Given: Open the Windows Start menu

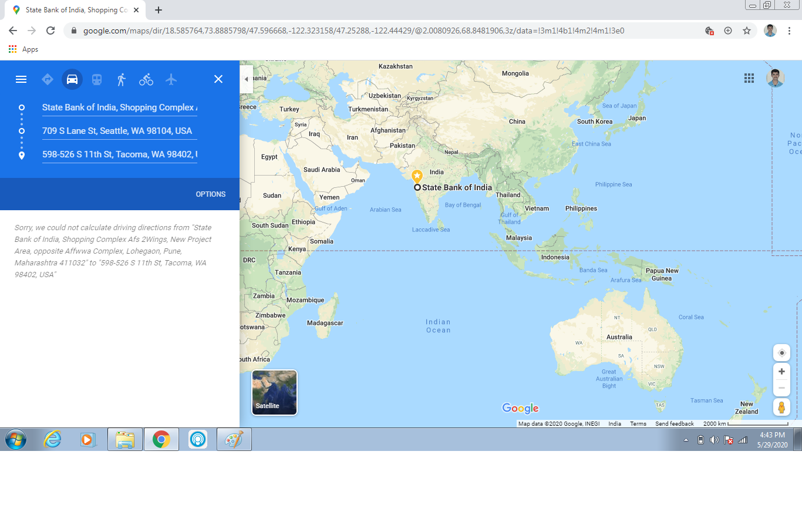Looking at the screenshot, I should click(x=16, y=439).
